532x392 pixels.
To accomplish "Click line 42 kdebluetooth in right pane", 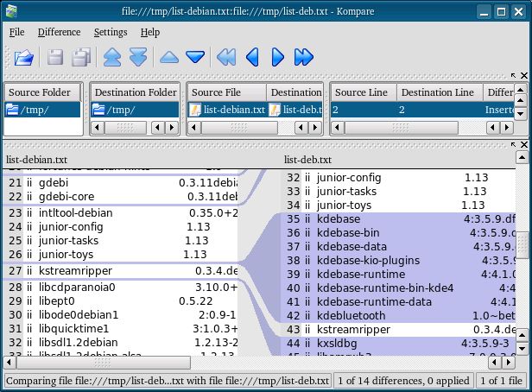I will (397, 316).
